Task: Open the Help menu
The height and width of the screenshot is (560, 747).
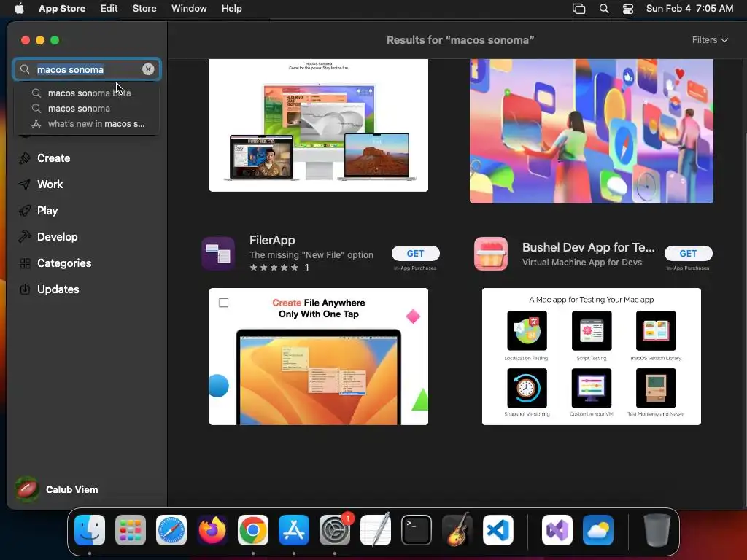Action: [x=231, y=8]
